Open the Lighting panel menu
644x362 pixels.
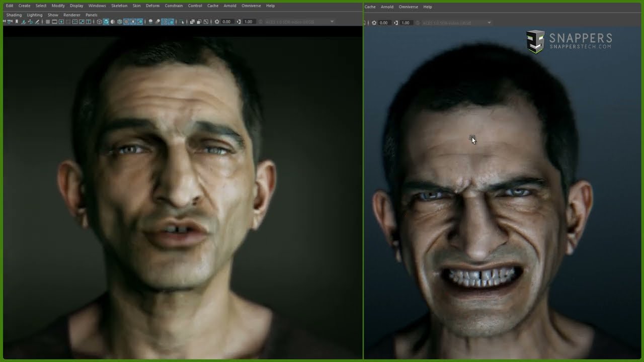click(x=35, y=15)
